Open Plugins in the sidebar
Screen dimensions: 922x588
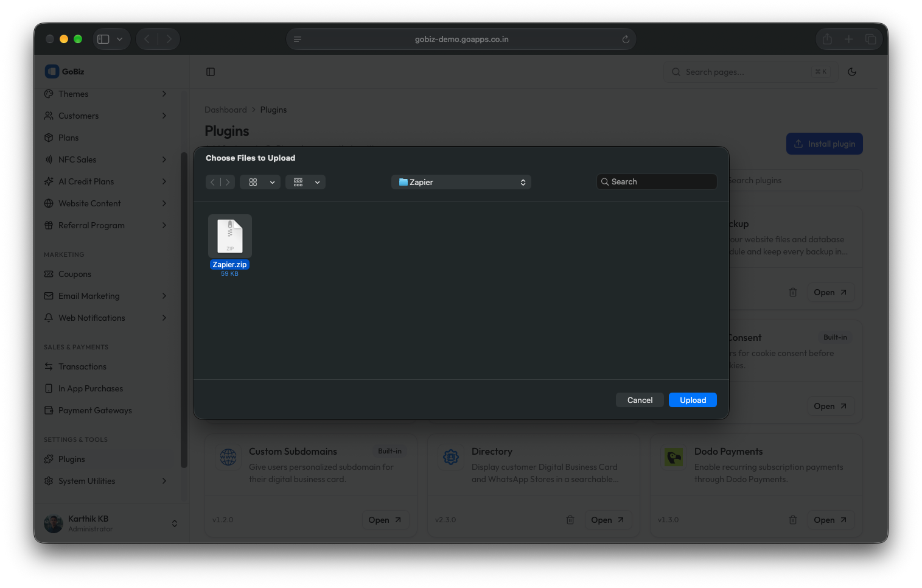106,459
